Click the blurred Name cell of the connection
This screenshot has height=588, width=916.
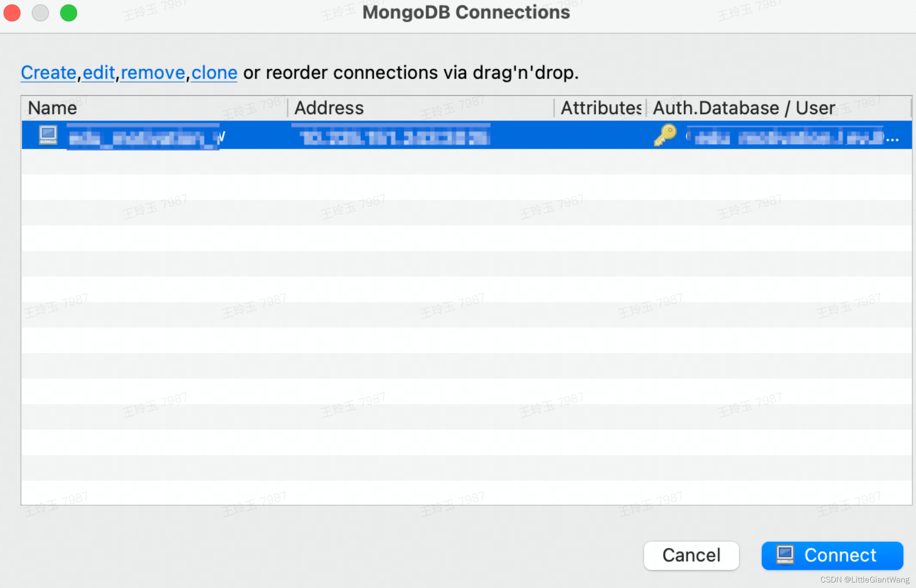click(x=143, y=135)
